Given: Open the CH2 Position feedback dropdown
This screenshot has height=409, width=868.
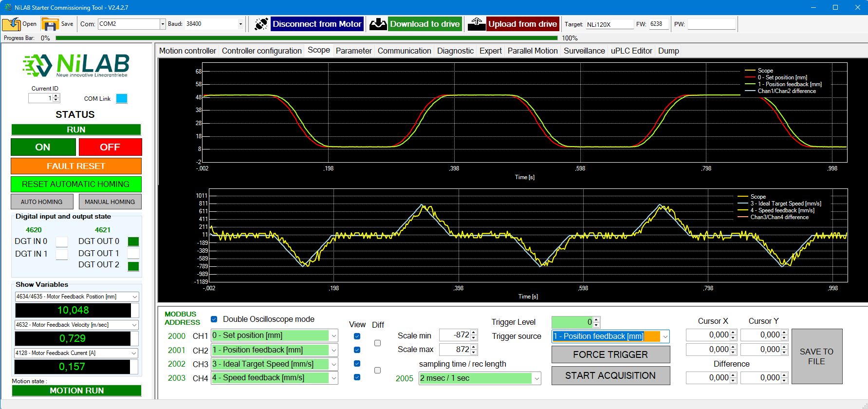Looking at the screenshot, I should pyautogui.click(x=333, y=350).
